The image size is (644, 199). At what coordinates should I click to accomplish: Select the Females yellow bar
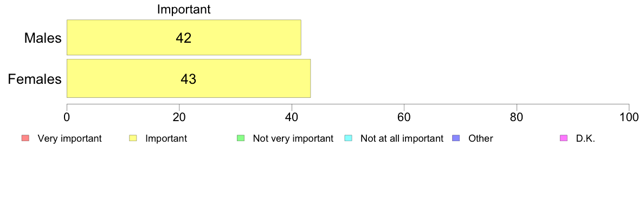189,78
